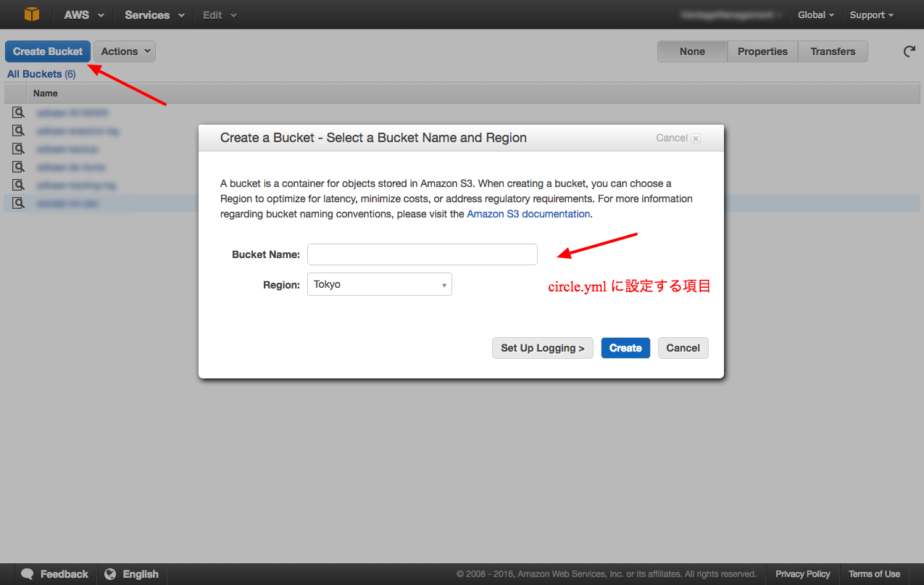Click the Feedback speech bubble icon

[27, 573]
